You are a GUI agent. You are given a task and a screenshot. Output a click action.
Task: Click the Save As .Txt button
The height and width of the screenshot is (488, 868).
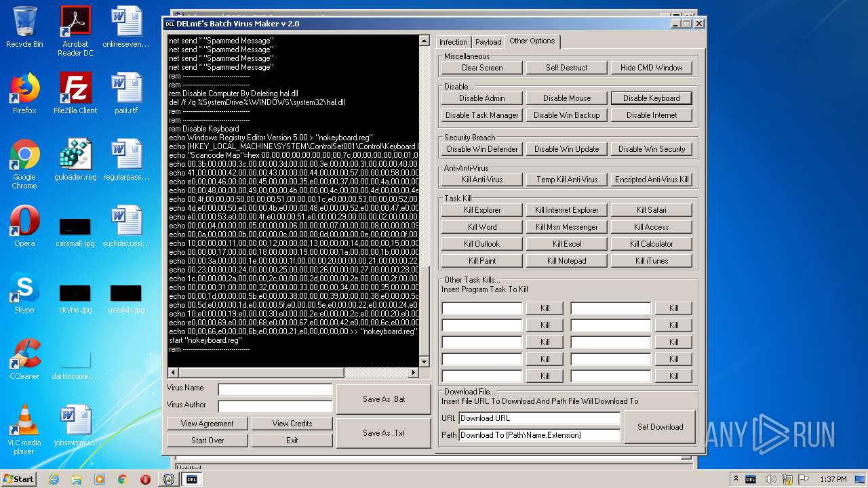coord(384,433)
